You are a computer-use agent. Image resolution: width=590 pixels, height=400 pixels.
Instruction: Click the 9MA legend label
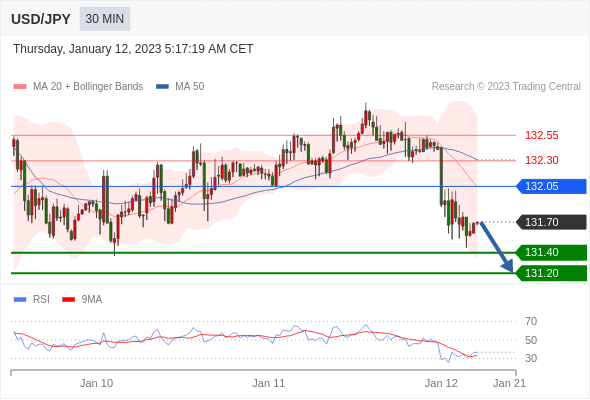pos(92,300)
